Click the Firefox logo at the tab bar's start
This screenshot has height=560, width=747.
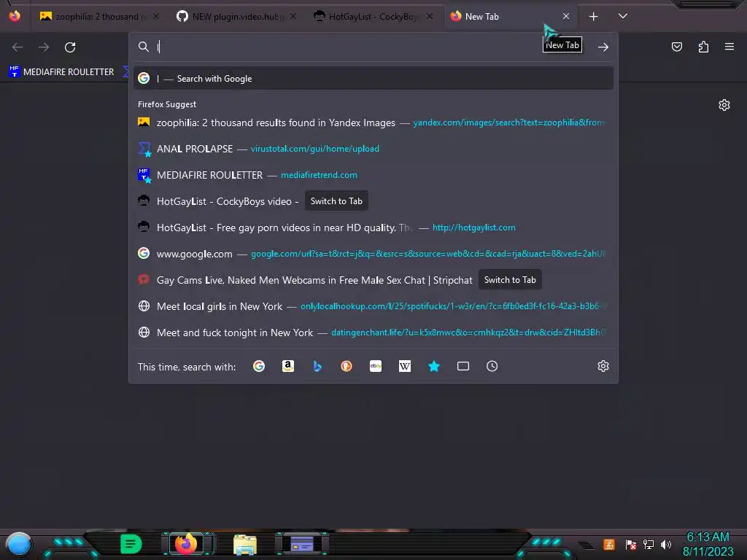click(15, 16)
